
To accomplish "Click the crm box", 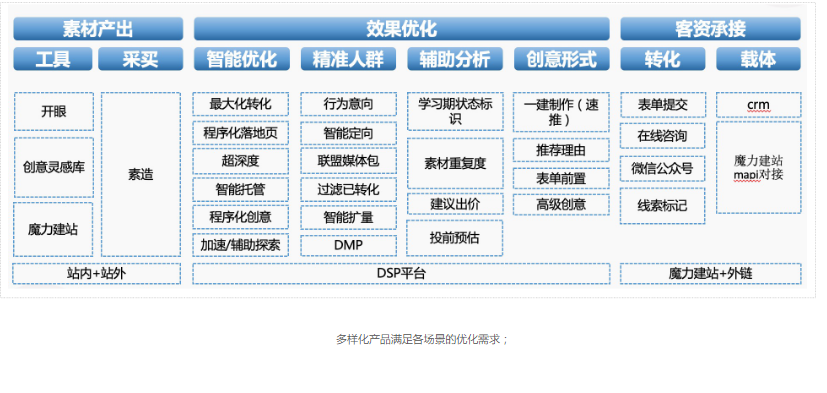I will [x=758, y=105].
